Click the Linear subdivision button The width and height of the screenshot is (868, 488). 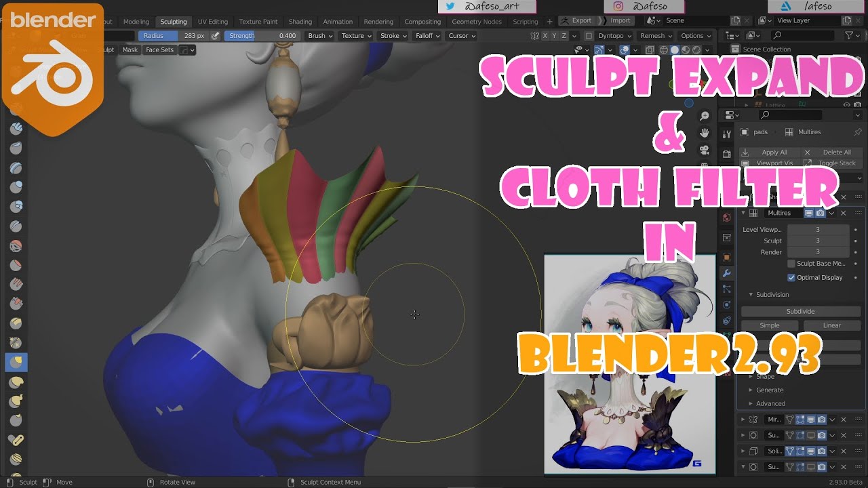point(832,325)
